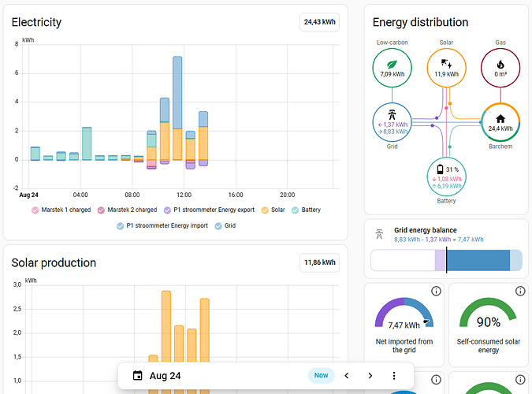Viewport: 532px width, 394px height.
Task: Jump to today with Now button
Action: (x=321, y=375)
